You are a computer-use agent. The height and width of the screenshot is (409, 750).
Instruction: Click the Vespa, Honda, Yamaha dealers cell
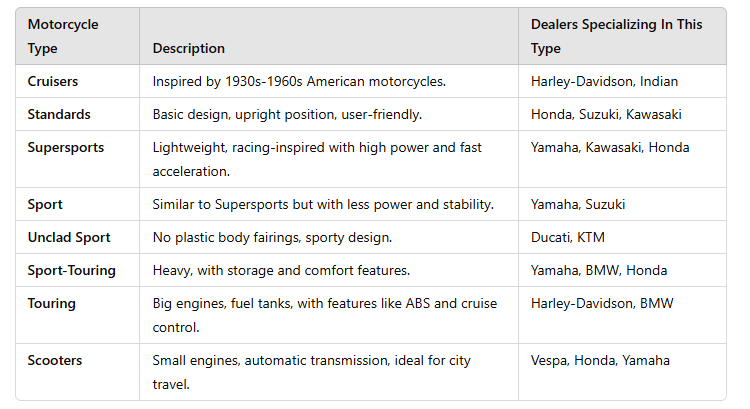click(x=600, y=360)
